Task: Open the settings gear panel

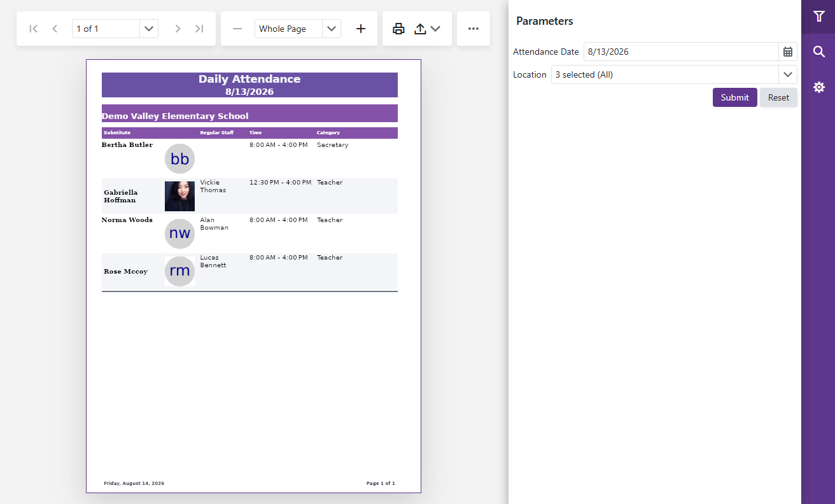Action: 819,87
